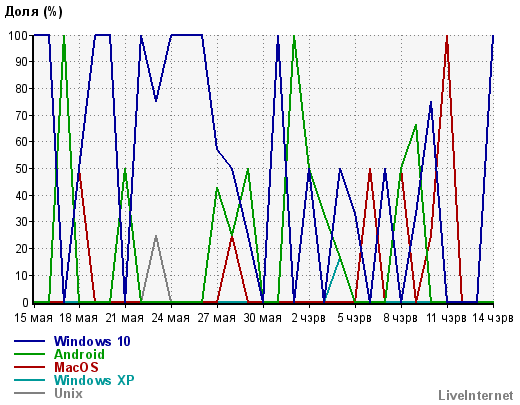Click the 2 чэрв date label
The height and width of the screenshot is (405, 520).
coord(309,318)
